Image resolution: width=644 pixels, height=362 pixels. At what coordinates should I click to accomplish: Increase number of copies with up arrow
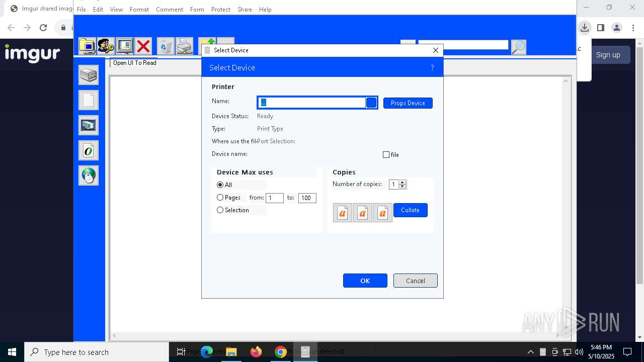402,183
